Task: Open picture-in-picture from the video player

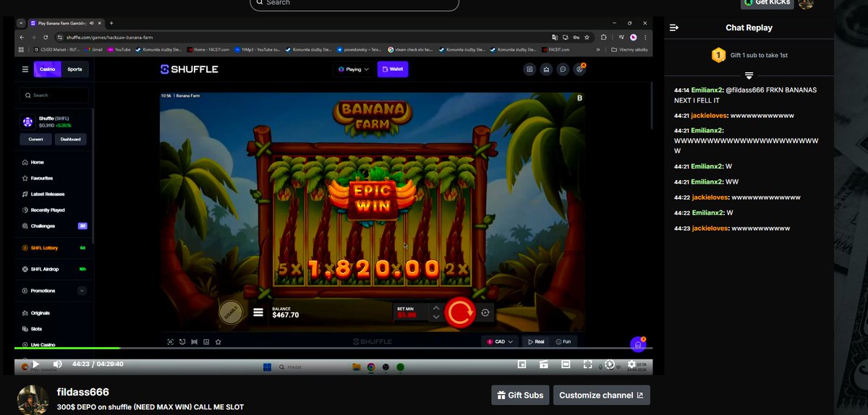Action: pos(522,364)
